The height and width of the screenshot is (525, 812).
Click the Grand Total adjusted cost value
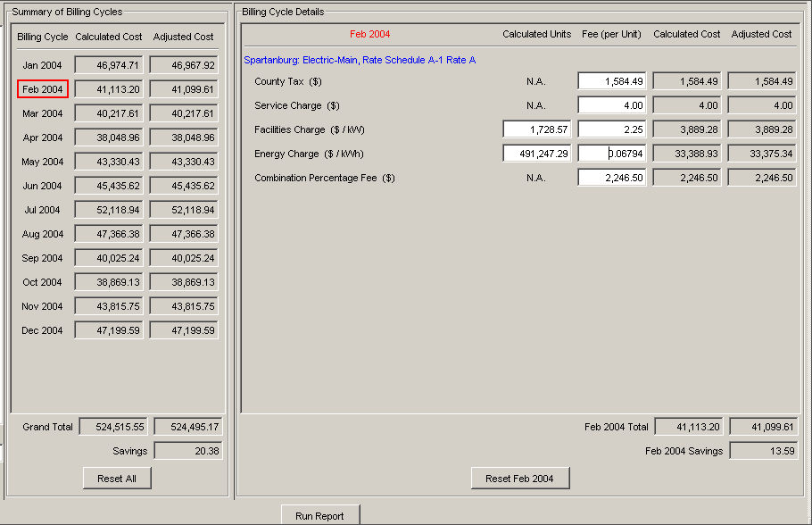pyautogui.click(x=187, y=427)
